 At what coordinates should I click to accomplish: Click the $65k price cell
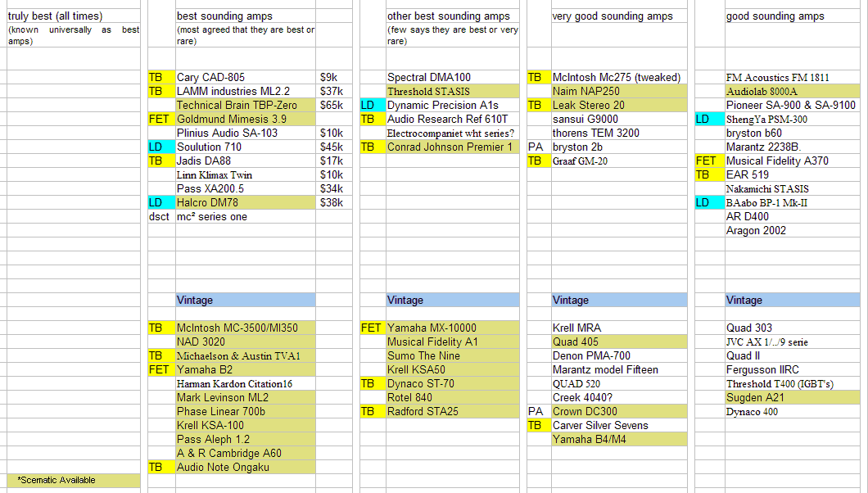click(x=334, y=105)
